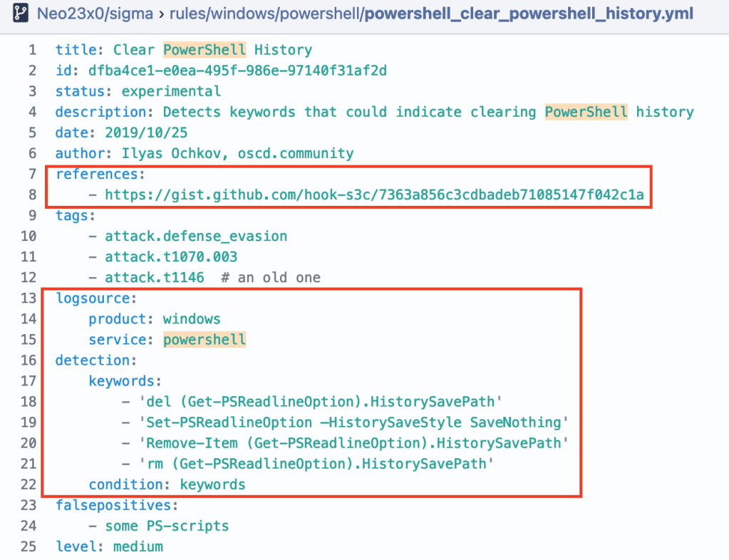Viewport: 729px width, 560px height.
Task: Click the attack.t1070.003 tag
Action: (171, 257)
